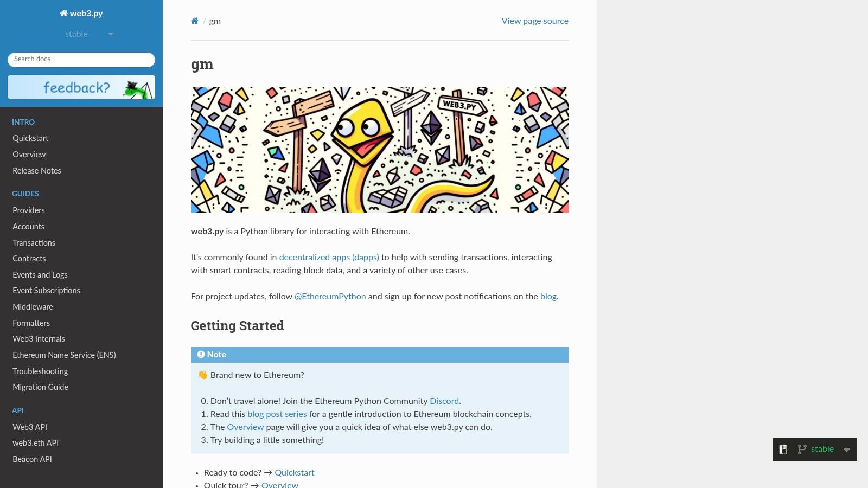Open the web3.eth API entry

(x=35, y=443)
